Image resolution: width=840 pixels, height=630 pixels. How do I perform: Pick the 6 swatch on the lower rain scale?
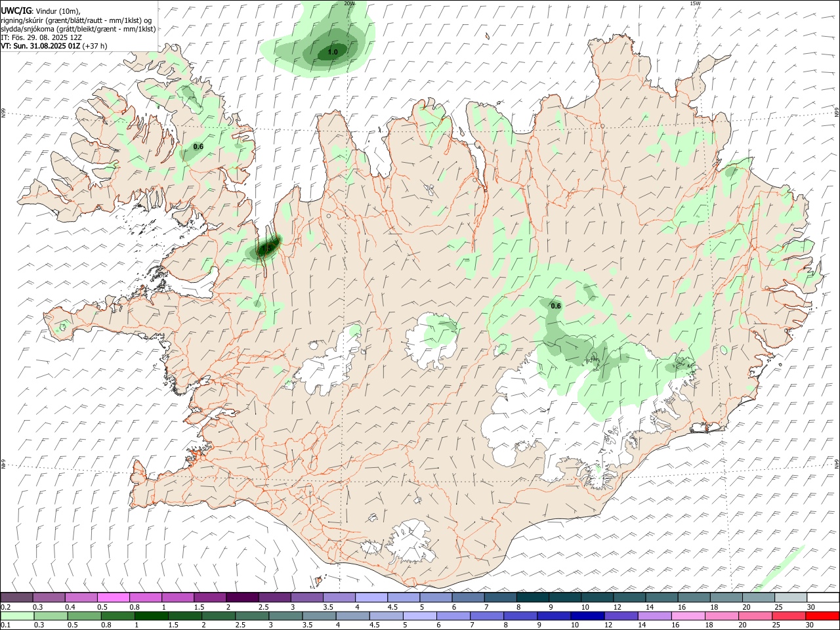tap(453, 616)
